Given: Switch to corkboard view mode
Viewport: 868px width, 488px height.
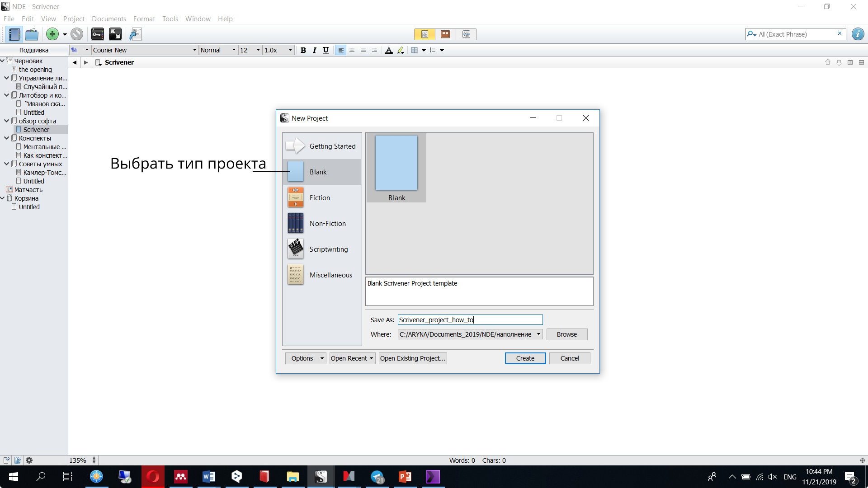Looking at the screenshot, I should pyautogui.click(x=445, y=34).
